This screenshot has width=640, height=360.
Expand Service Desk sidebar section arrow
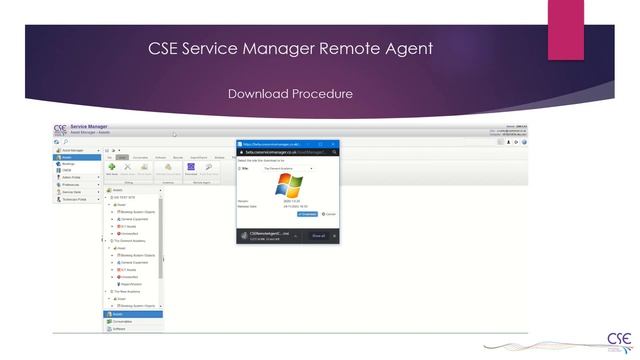point(98,192)
